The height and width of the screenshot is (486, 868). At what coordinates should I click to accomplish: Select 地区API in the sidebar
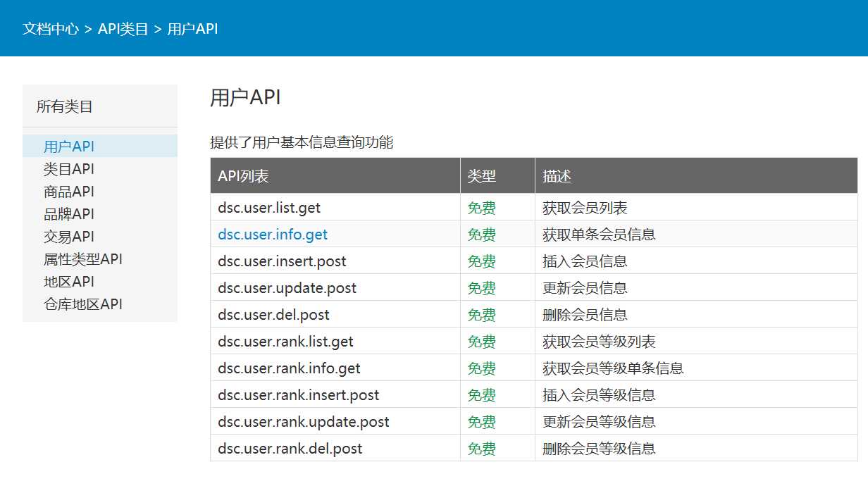pos(69,282)
